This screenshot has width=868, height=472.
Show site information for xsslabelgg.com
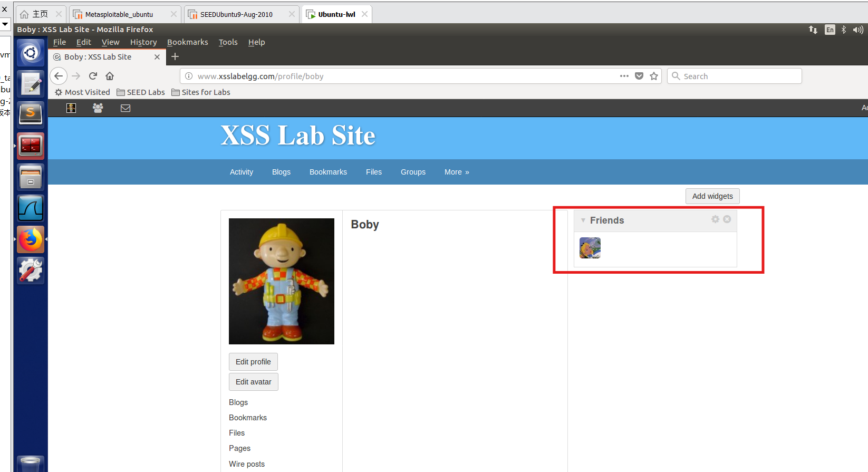189,76
